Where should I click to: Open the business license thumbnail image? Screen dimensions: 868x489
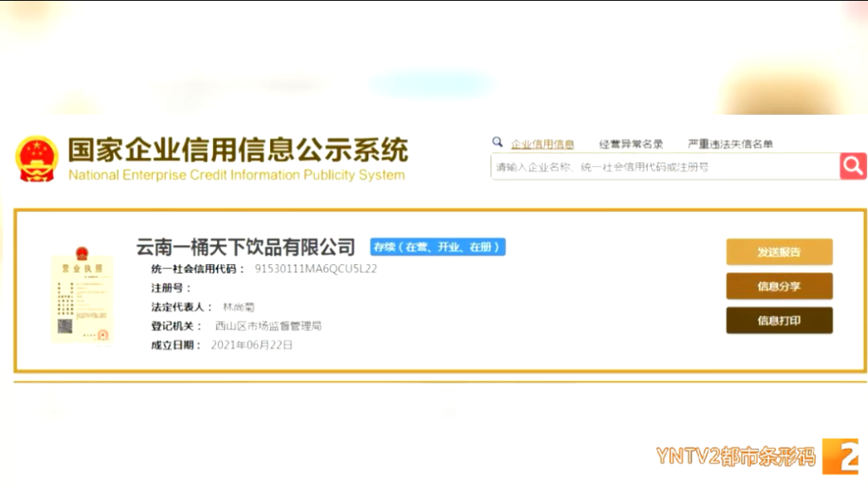tap(83, 295)
